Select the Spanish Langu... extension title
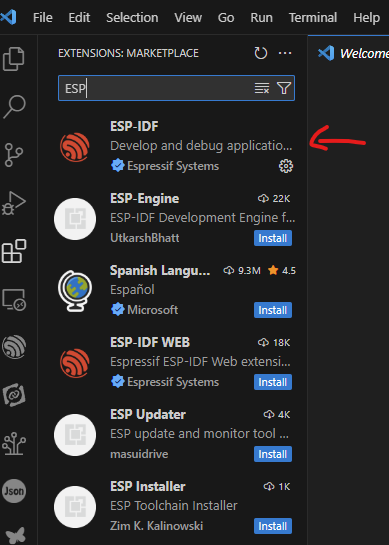The height and width of the screenshot is (545, 389). [160, 270]
